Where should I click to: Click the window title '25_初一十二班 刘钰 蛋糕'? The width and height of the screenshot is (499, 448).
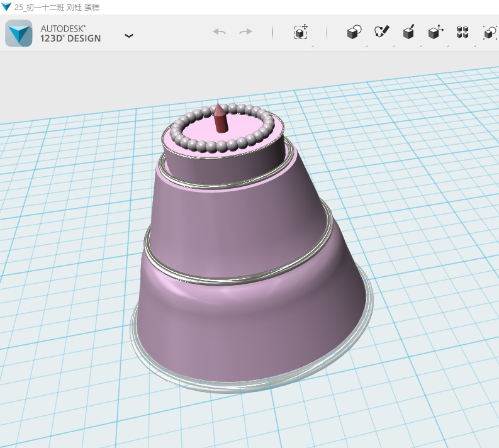[x=57, y=7]
